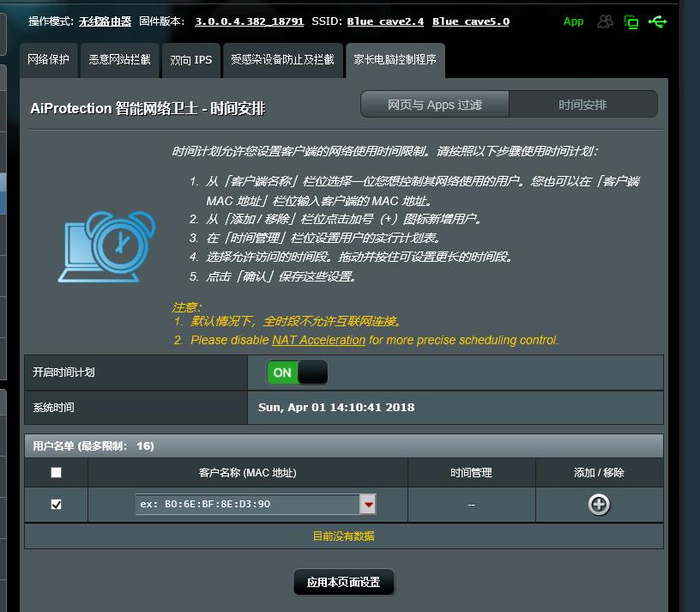Click the App link in the header
Screen dimensions: 700x612
click(573, 21)
